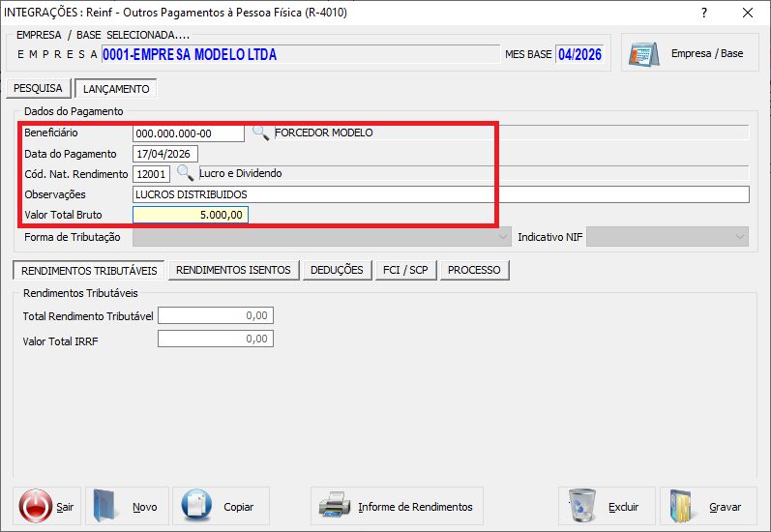Screen dimensions: 771x532
Task: Switch to the PESQUISA tab
Action: [x=38, y=88]
